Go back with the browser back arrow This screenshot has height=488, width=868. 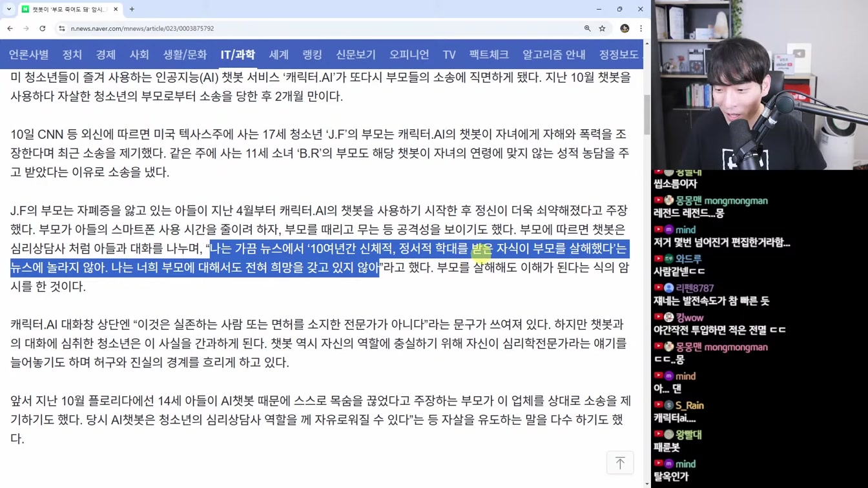(x=10, y=28)
